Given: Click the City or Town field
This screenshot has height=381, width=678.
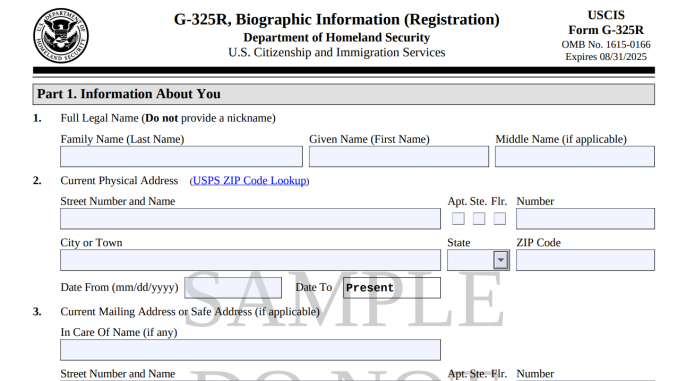Looking at the screenshot, I should click(x=250, y=260).
